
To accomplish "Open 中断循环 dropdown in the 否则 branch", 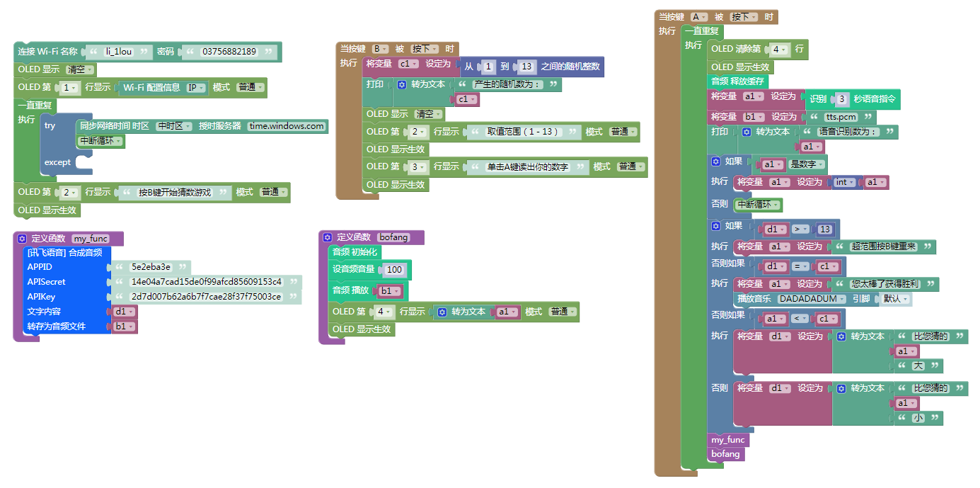I will pos(758,205).
